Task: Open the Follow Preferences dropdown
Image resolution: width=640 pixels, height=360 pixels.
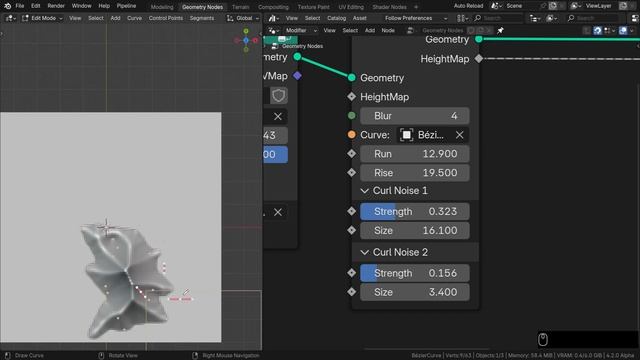Action: tap(415, 18)
